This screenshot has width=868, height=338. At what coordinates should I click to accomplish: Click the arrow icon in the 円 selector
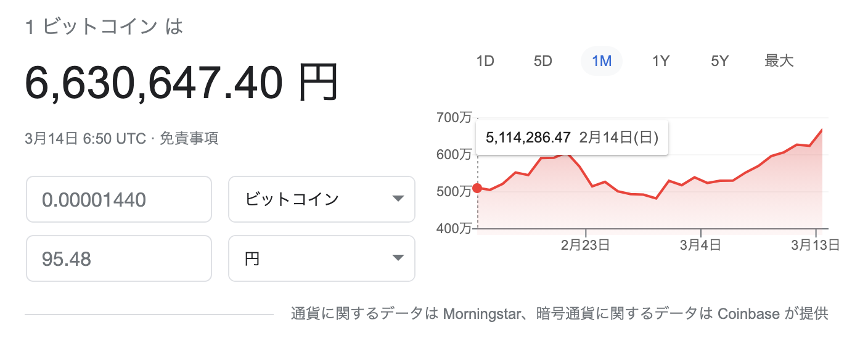(x=398, y=258)
